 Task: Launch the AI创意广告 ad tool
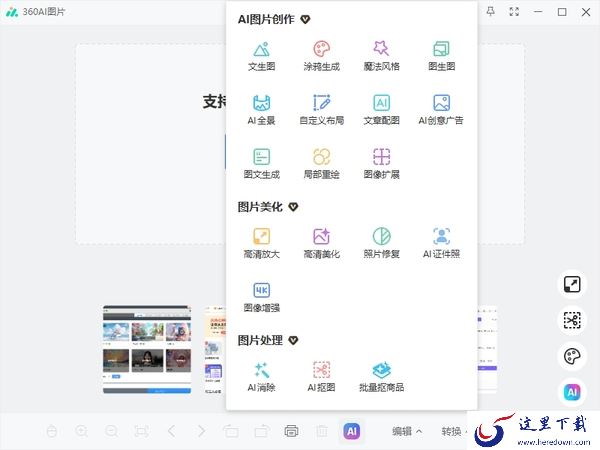pyautogui.click(x=441, y=110)
